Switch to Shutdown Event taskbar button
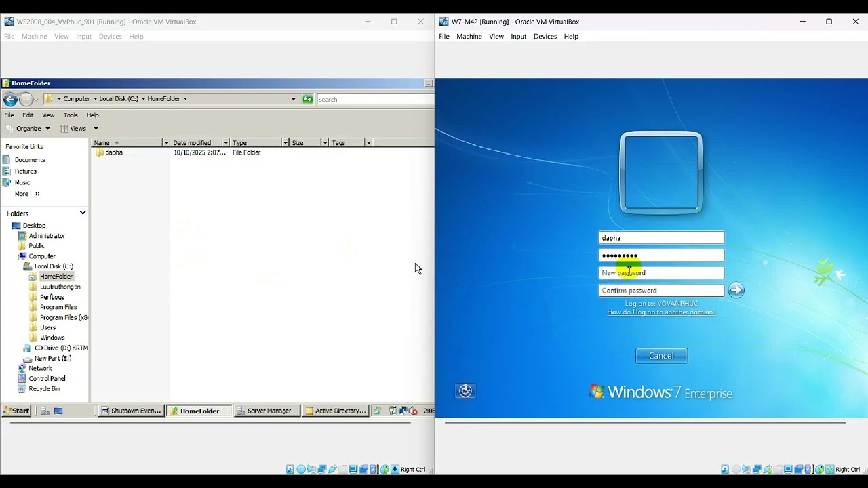This screenshot has width=868, height=488. coord(132,411)
